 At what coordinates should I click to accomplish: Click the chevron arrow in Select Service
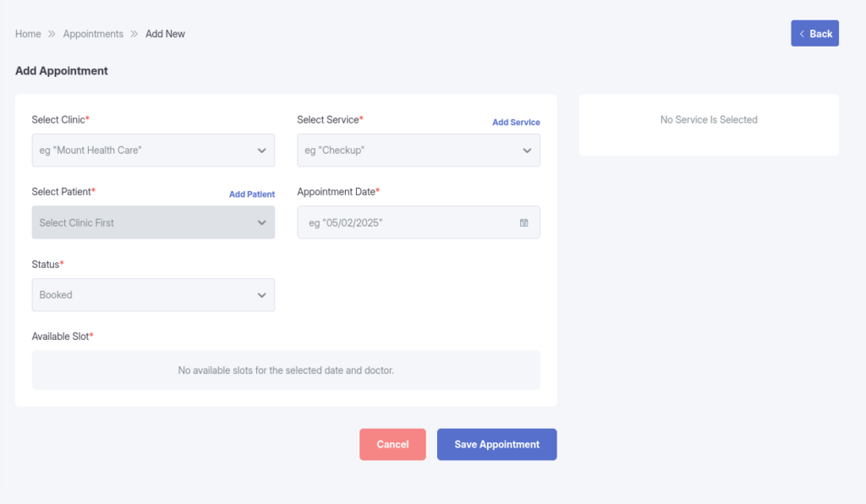point(527,151)
